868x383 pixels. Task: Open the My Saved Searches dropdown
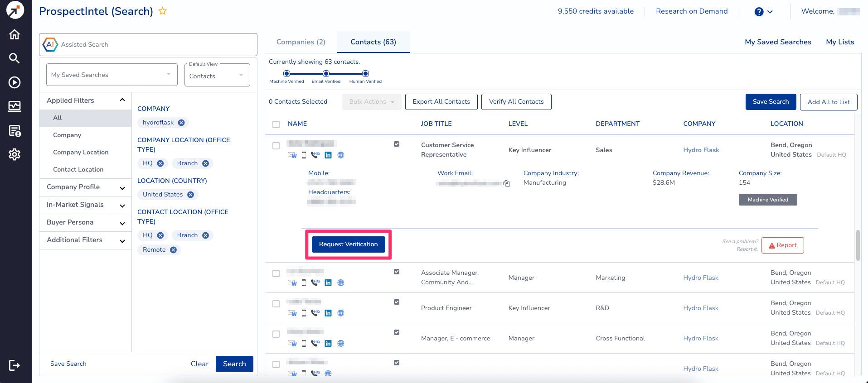[x=112, y=75]
